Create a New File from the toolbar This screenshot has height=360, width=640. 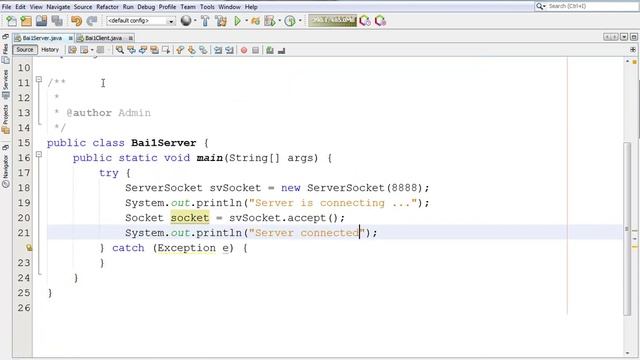tap(11, 21)
